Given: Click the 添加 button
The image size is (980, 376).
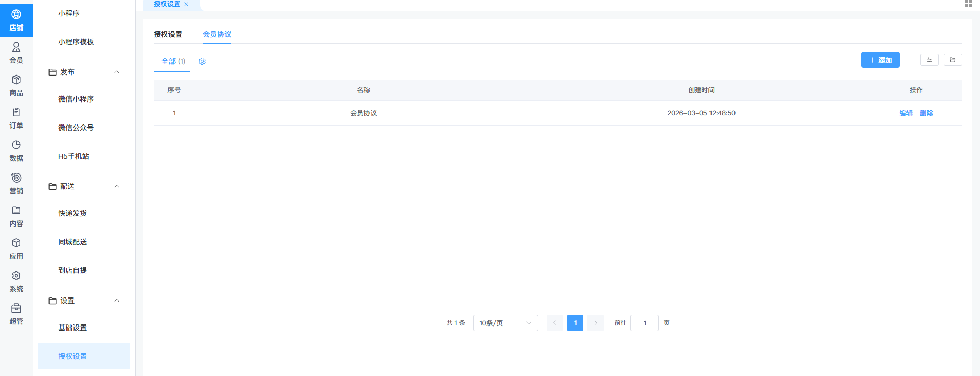Looking at the screenshot, I should coord(880,60).
